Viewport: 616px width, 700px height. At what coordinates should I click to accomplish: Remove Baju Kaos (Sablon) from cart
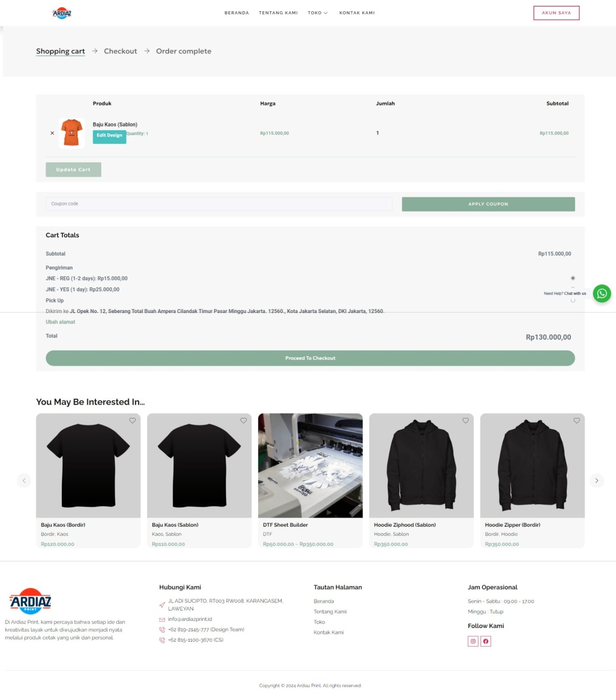click(x=52, y=133)
